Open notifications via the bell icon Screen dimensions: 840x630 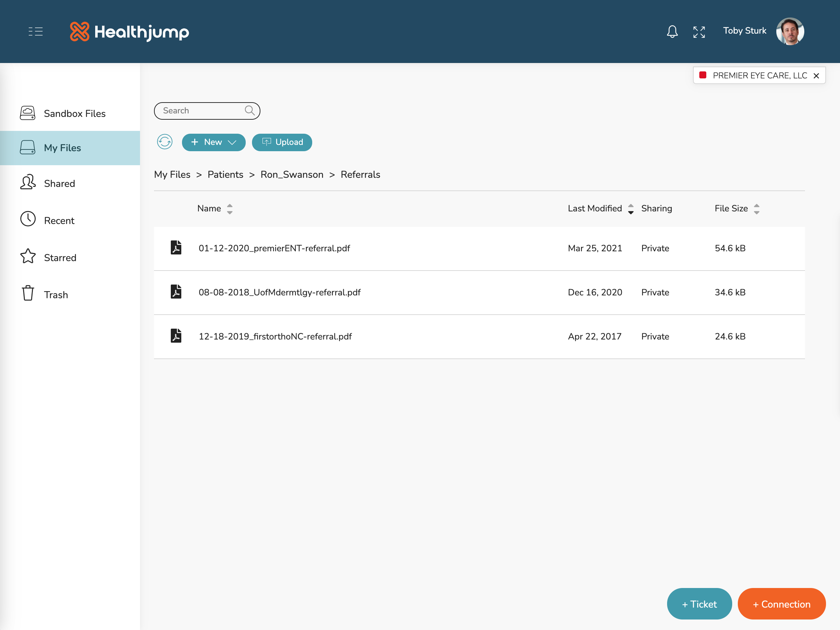pyautogui.click(x=672, y=31)
